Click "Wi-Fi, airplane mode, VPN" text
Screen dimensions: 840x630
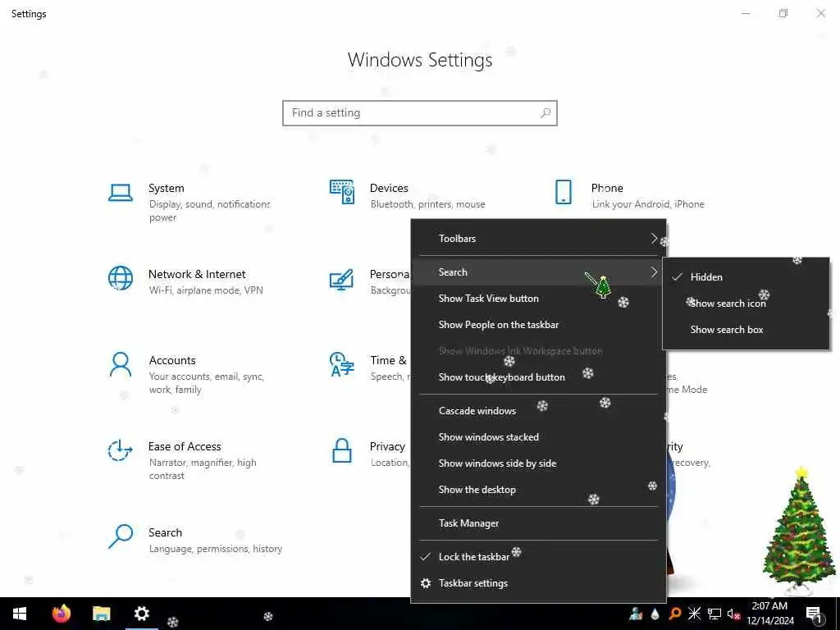point(206,290)
